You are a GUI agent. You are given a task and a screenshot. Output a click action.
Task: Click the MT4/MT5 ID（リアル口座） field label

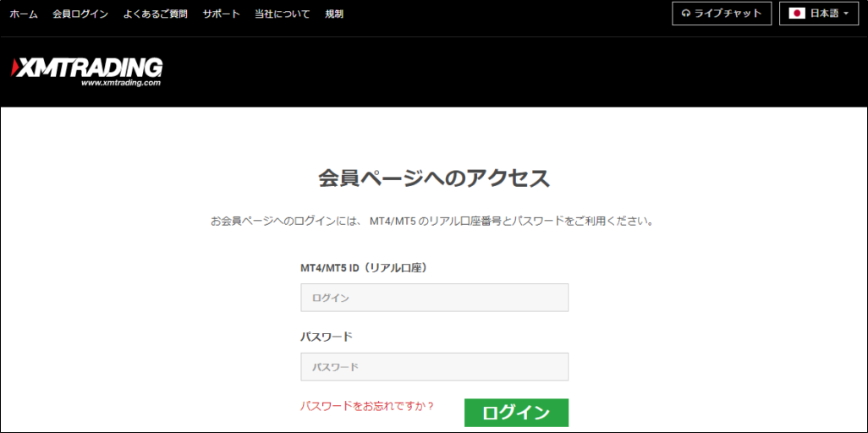pos(363,268)
